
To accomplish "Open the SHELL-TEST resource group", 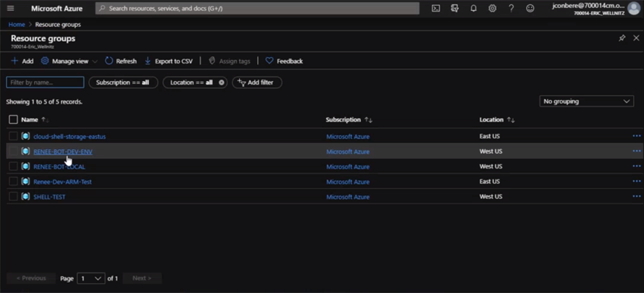I will [x=49, y=197].
